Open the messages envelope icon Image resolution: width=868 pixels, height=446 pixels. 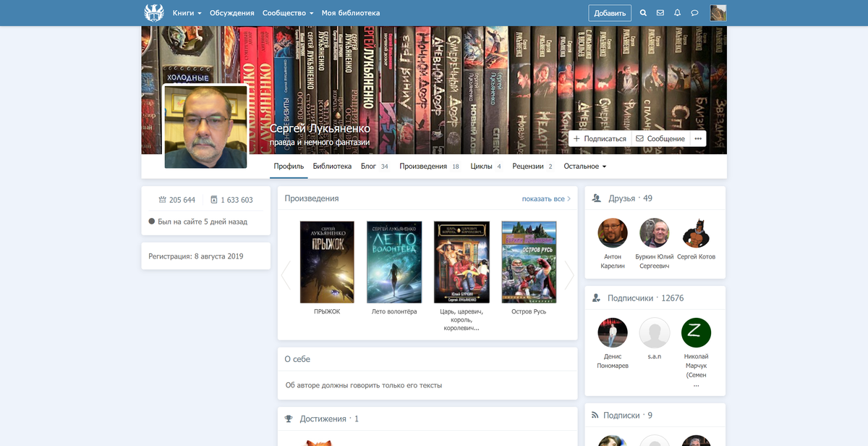tap(660, 13)
